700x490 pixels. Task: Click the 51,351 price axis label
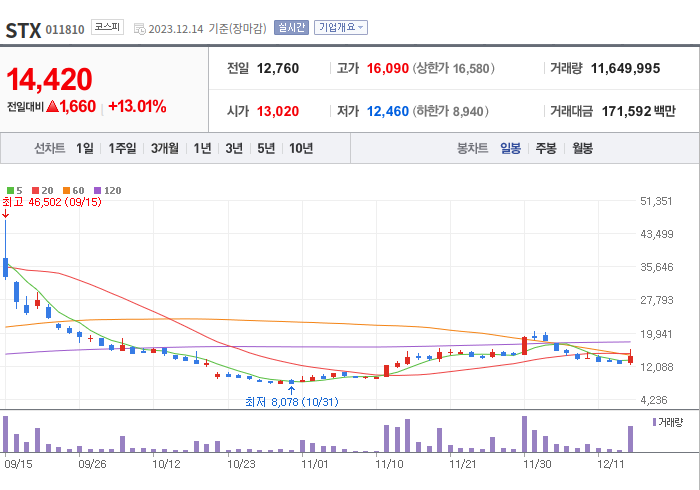tap(656, 201)
